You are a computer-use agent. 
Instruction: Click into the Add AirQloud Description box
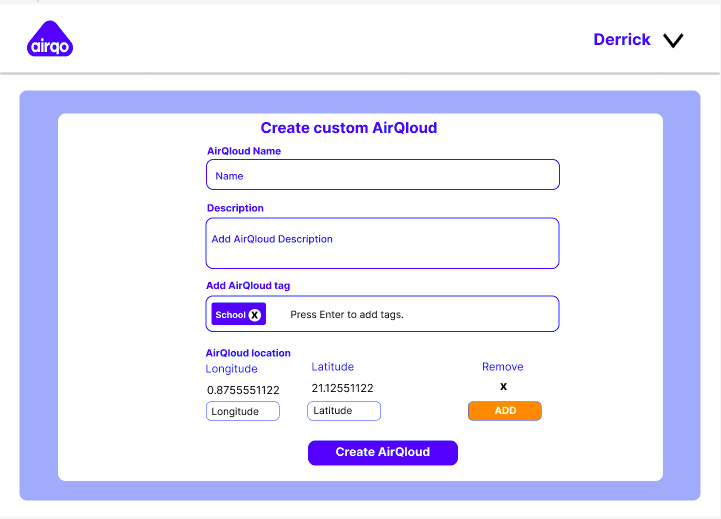click(x=382, y=243)
